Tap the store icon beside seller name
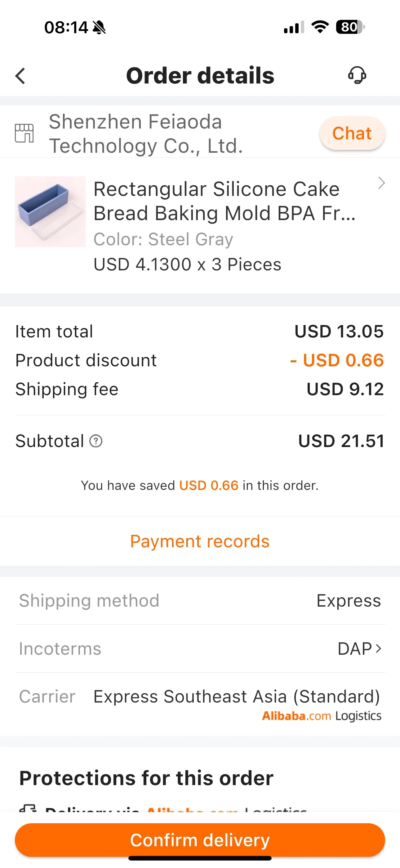The width and height of the screenshot is (400, 868). click(24, 133)
